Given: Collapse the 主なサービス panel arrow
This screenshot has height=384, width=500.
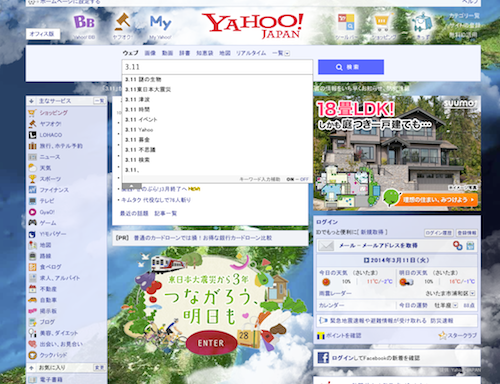Looking at the screenshot, I should (31, 101).
